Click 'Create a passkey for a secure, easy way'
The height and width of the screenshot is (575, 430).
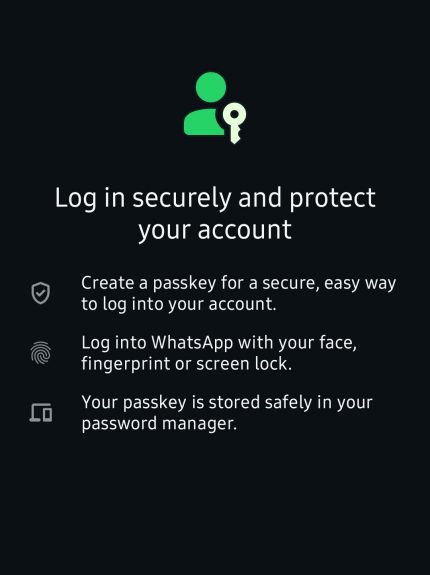pos(239,283)
